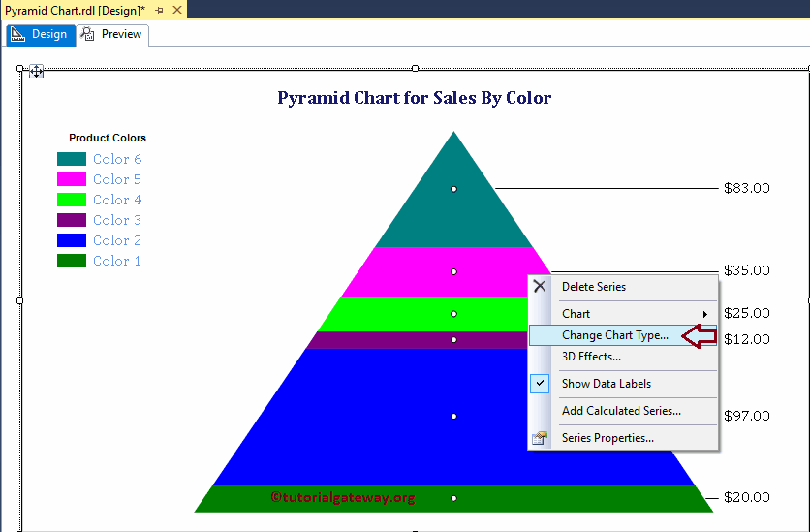Click the $12.00 data label
The image size is (810, 532).
747,339
